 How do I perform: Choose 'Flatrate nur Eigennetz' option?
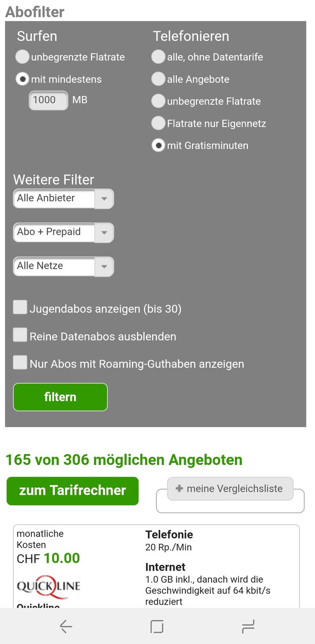[158, 123]
